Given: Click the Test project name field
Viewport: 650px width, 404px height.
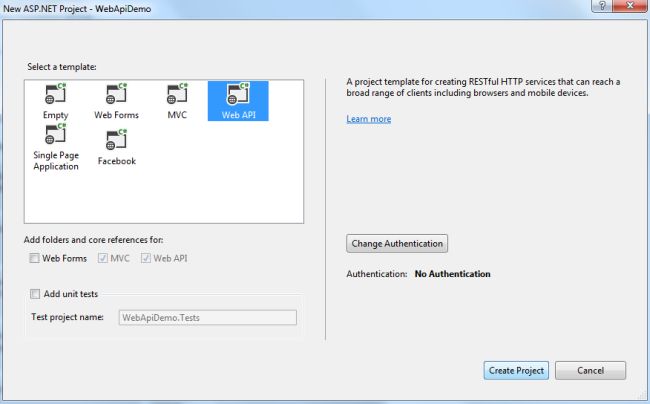Looking at the screenshot, I should pos(208,318).
